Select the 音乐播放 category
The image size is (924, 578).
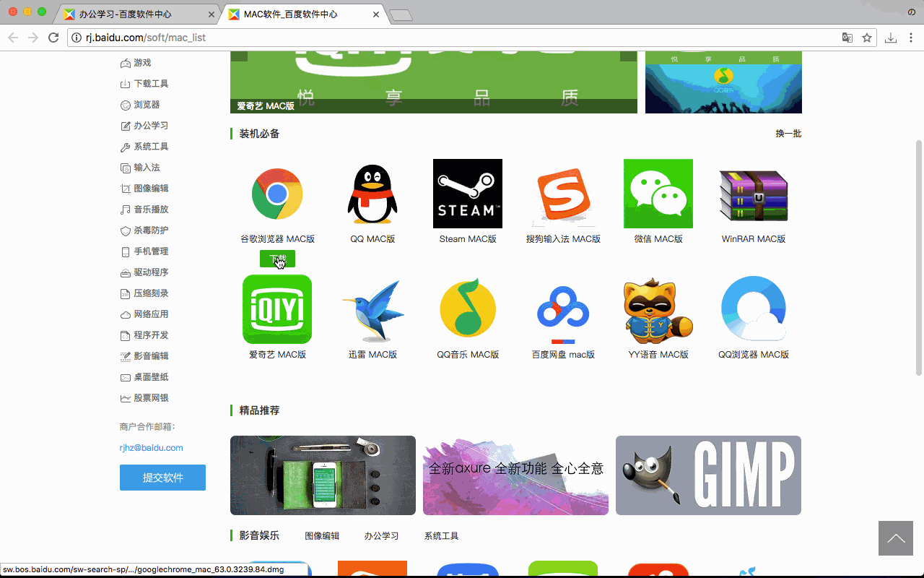click(x=144, y=210)
